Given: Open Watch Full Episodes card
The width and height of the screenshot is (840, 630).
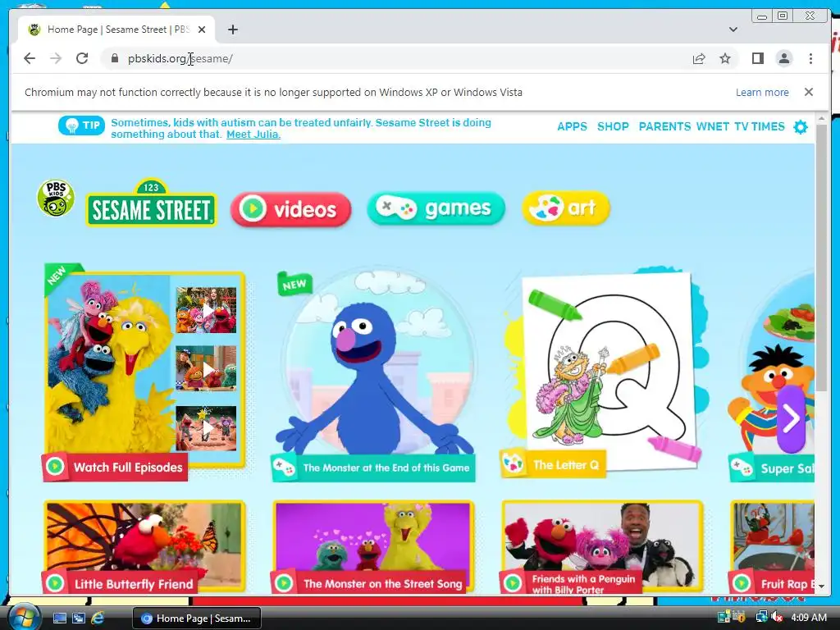Looking at the screenshot, I should pos(144,372).
